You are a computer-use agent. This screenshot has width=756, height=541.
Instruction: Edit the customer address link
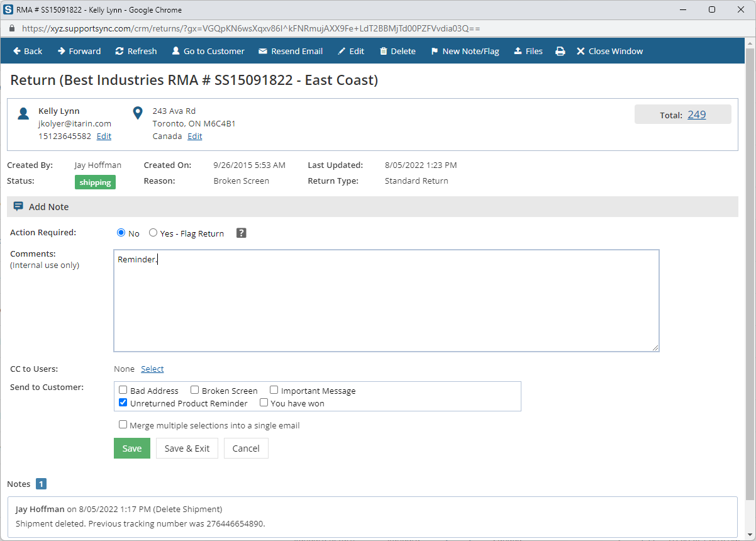tap(195, 137)
